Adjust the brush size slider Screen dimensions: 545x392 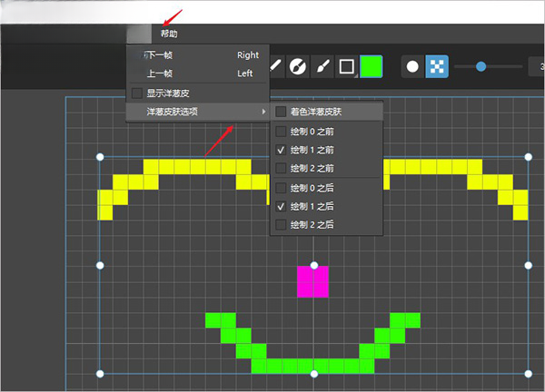(481, 66)
